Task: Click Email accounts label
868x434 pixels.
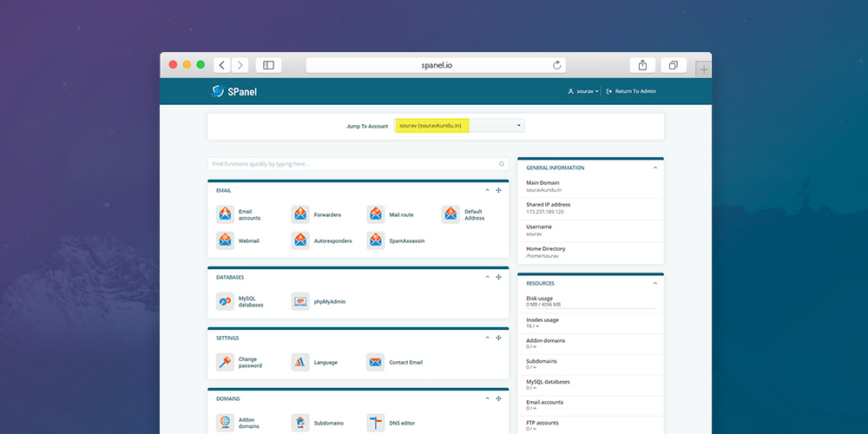Action: [x=249, y=214]
